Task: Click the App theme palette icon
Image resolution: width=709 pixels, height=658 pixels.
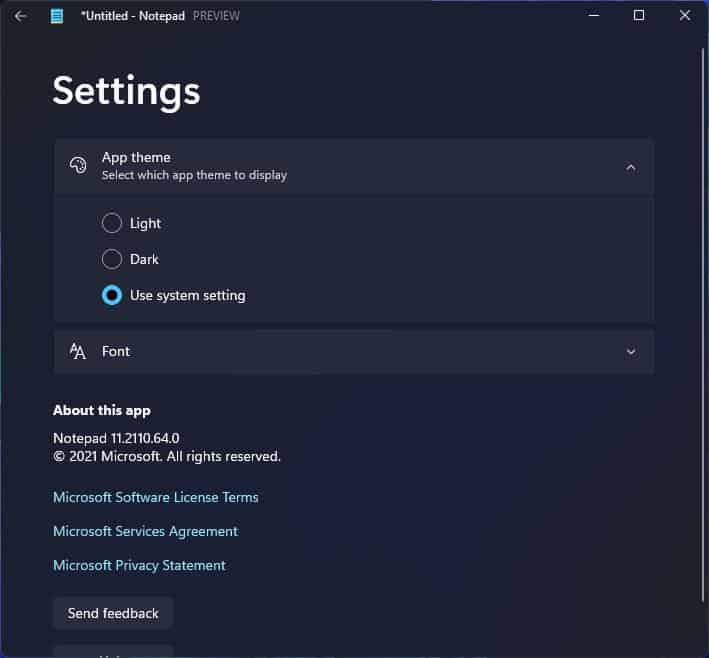Action: click(78, 166)
